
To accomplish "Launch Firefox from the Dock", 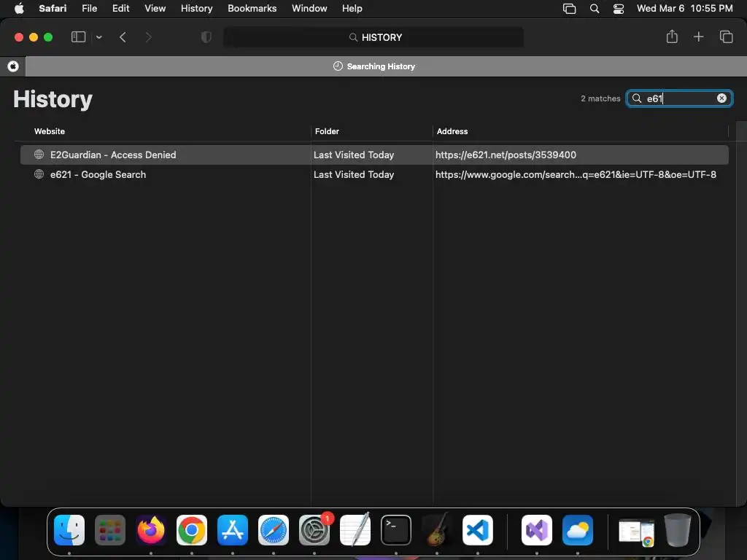I will pyautogui.click(x=151, y=530).
